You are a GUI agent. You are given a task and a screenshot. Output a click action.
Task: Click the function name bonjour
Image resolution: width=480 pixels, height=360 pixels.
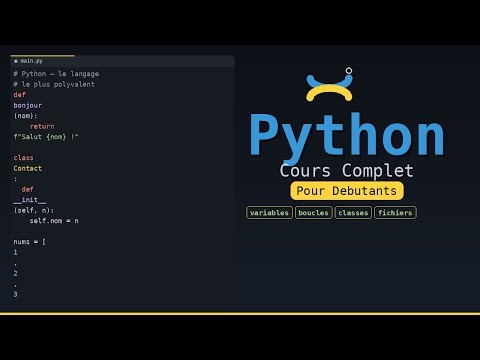click(x=28, y=105)
